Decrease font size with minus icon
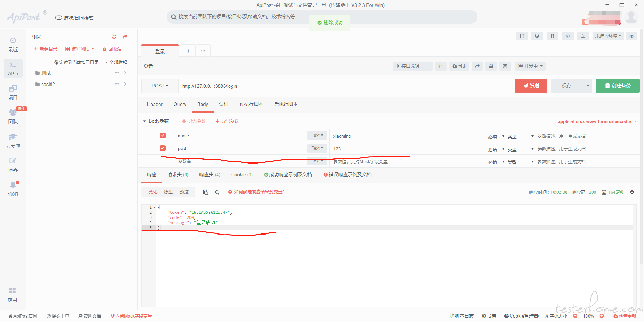 (x=575, y=316)
